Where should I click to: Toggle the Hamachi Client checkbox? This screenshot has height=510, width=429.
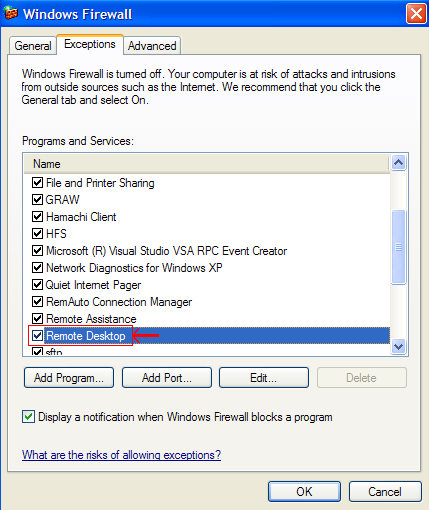pos(37,217)
